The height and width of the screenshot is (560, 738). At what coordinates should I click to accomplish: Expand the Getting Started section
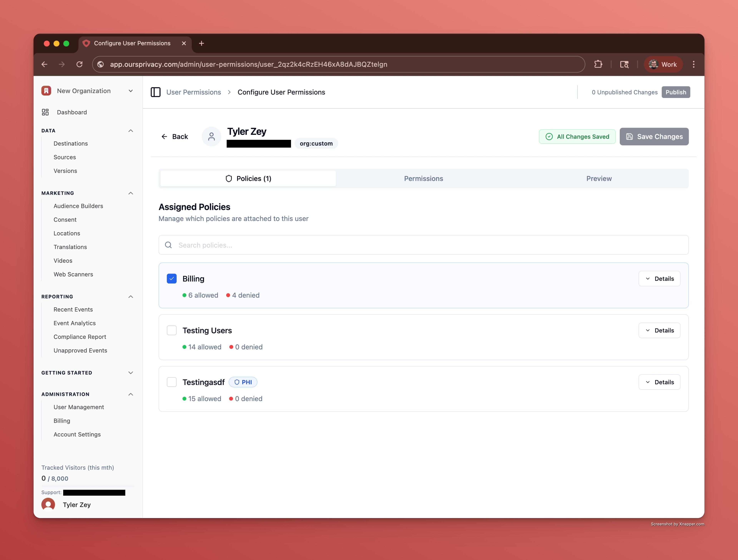click(x=87, y=373)
